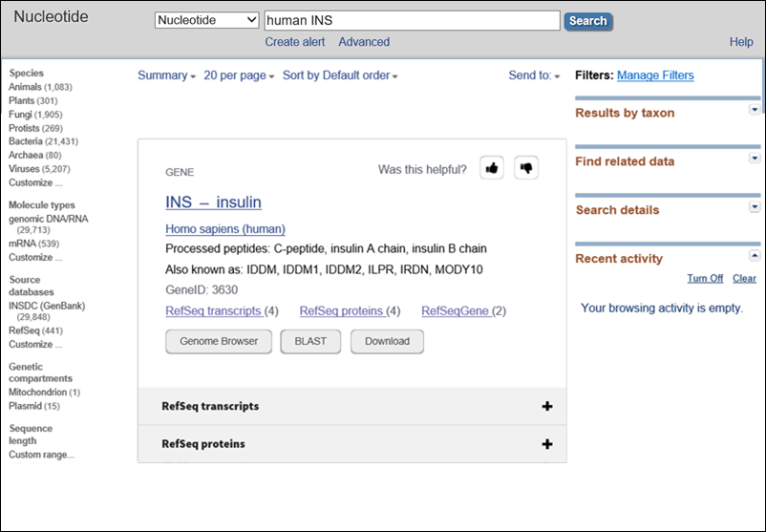Click Customize under Source databases
Image resolution: width=766 pixels, height=532 pixels.
click(35, 344)
